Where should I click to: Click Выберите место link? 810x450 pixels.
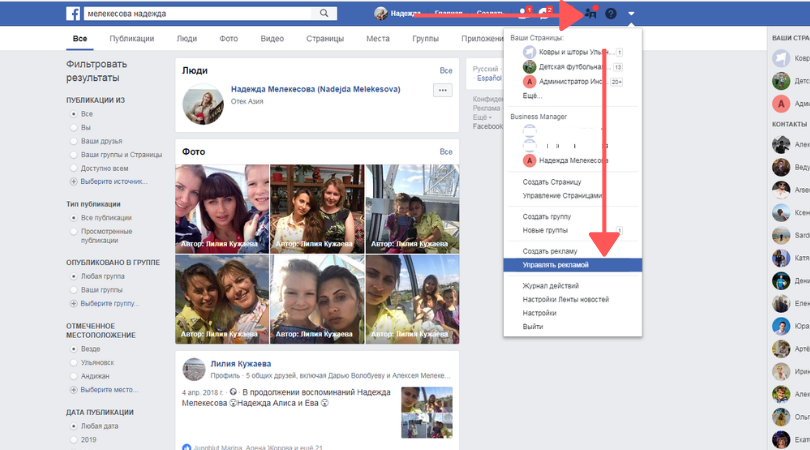click(x=109, y=390)
